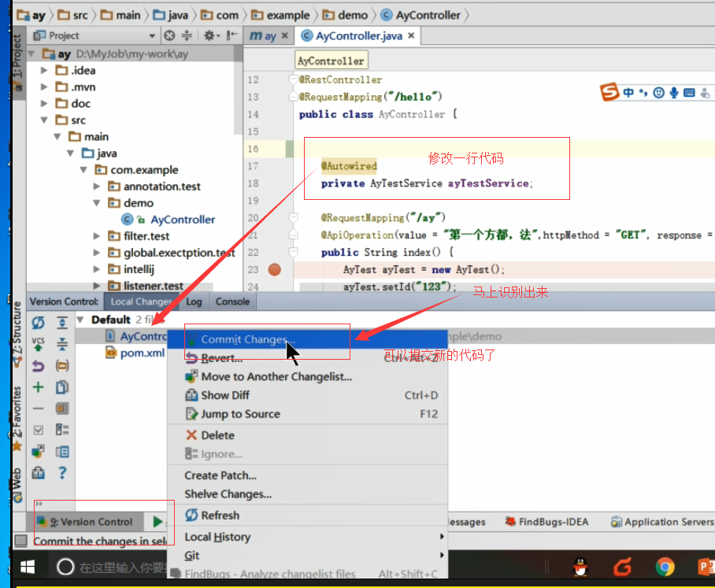Choose Show Diff in context menu
Screen dimensions: 715x588
point(307,395)
